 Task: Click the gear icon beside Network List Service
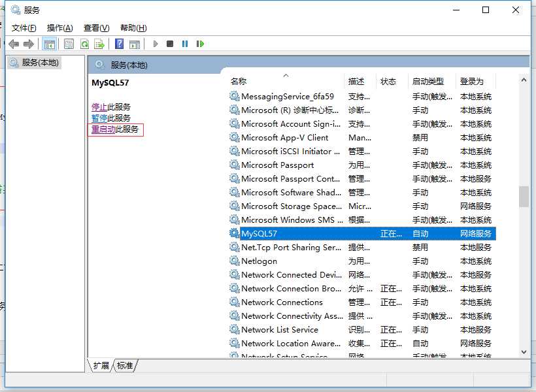[234, 329]
